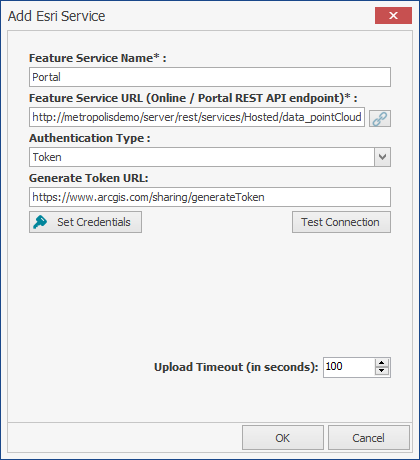
Task: Open the Token authentication combo box
Action: point(210,157)
